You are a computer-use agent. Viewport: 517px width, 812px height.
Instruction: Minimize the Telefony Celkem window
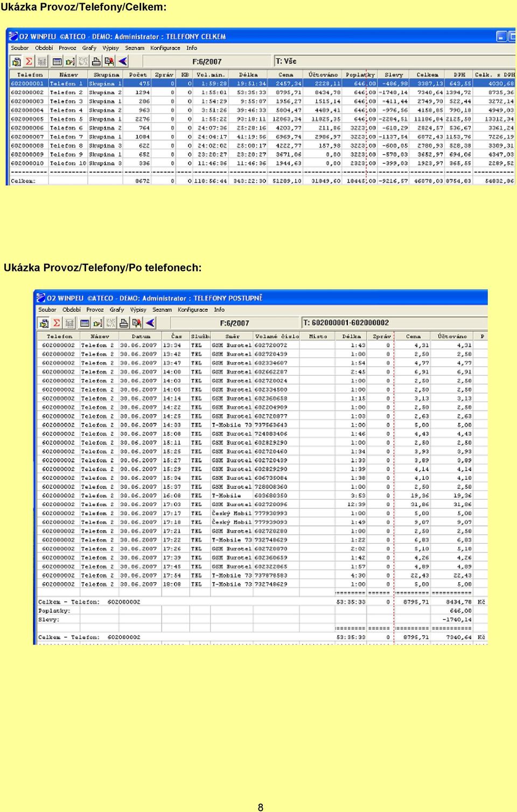click(501, 37)
